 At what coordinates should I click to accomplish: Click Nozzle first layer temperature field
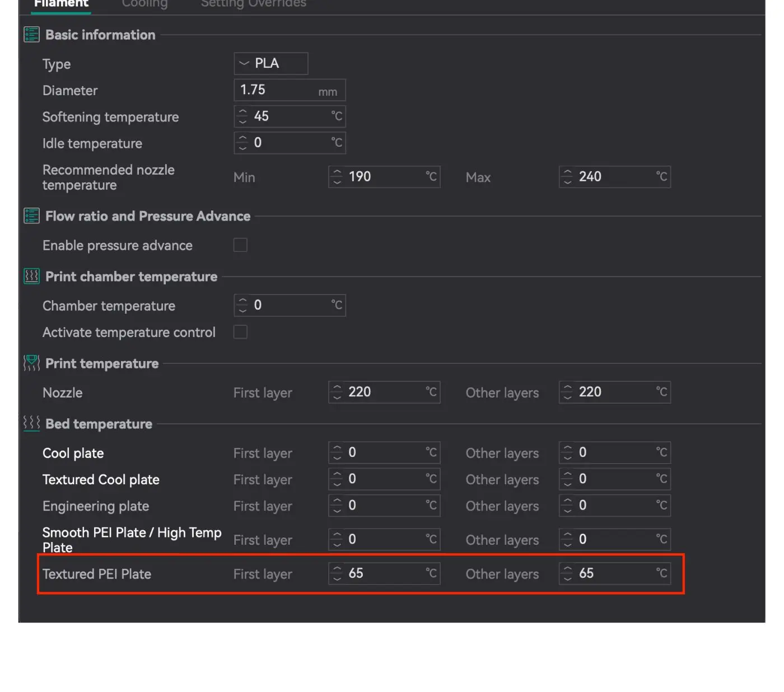pos(384,392)
